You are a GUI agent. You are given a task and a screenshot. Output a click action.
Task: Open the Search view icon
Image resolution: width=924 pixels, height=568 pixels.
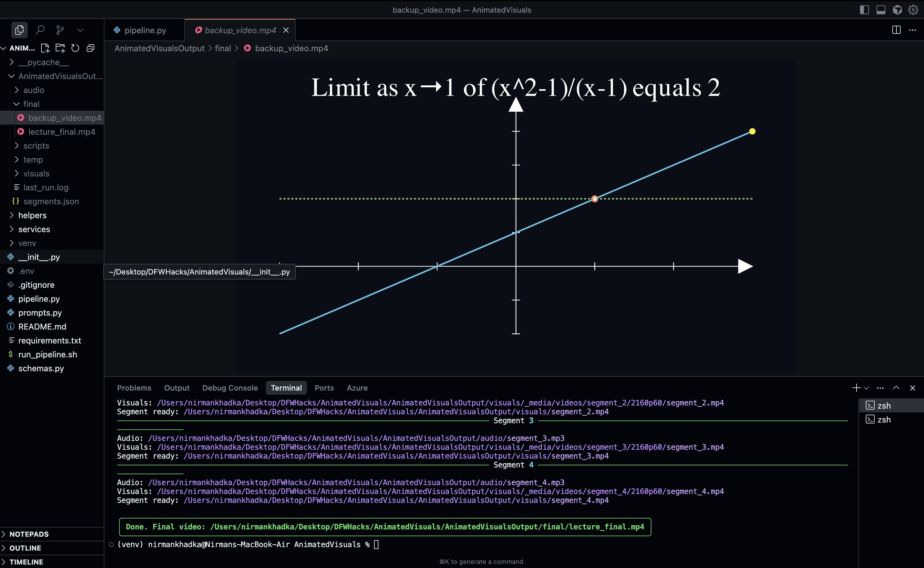click(40, 30)
